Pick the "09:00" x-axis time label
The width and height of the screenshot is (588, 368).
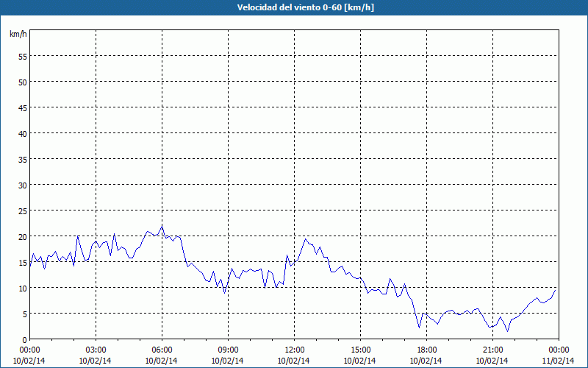pyautogui.click(x=228, y=350)
